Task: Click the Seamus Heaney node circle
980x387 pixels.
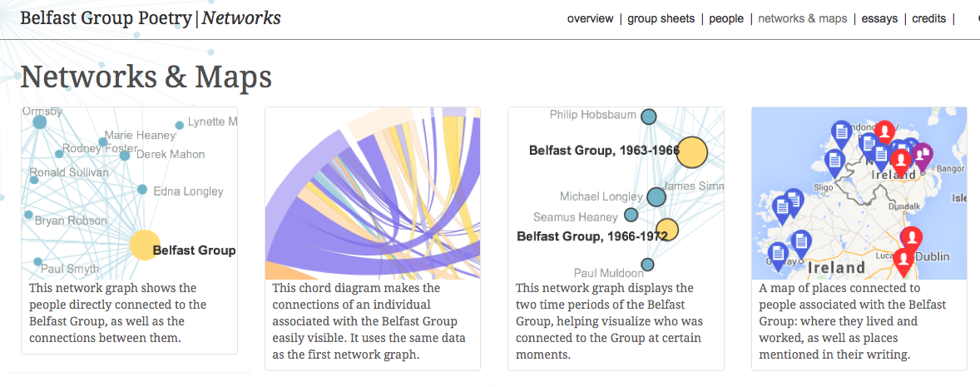Action: point(631,215)
